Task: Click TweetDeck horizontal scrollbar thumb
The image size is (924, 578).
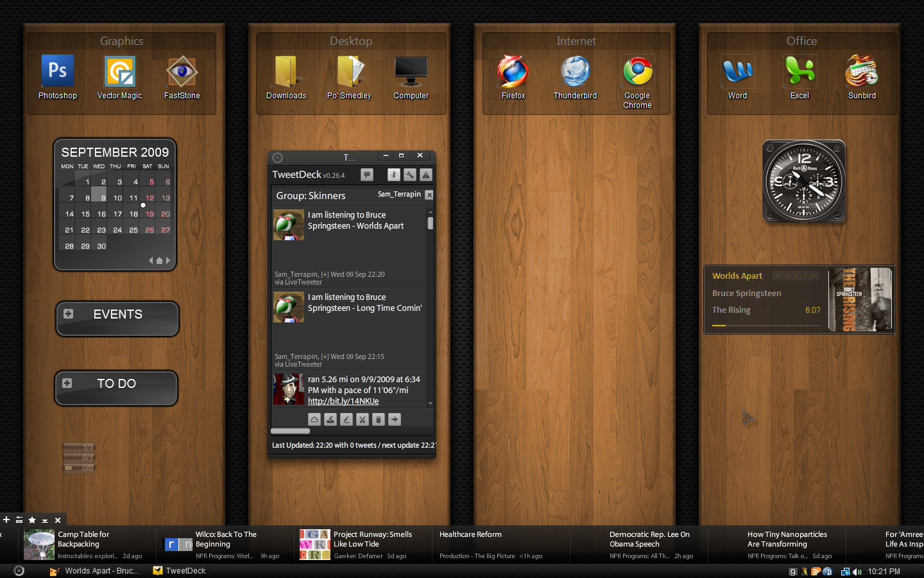Action: coord(291,431)
